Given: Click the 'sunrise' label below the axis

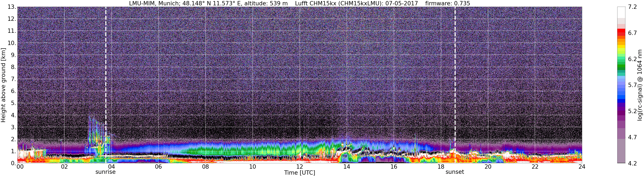Looking at the screenshot, I should click(x=106, y=172).
